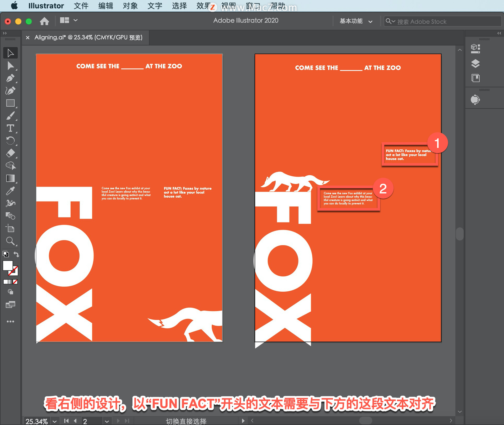Image resolution: width=504 pixels, height=425 pixels.
Task: Click the horizontal scrollbar thumb
Action: 365,421
